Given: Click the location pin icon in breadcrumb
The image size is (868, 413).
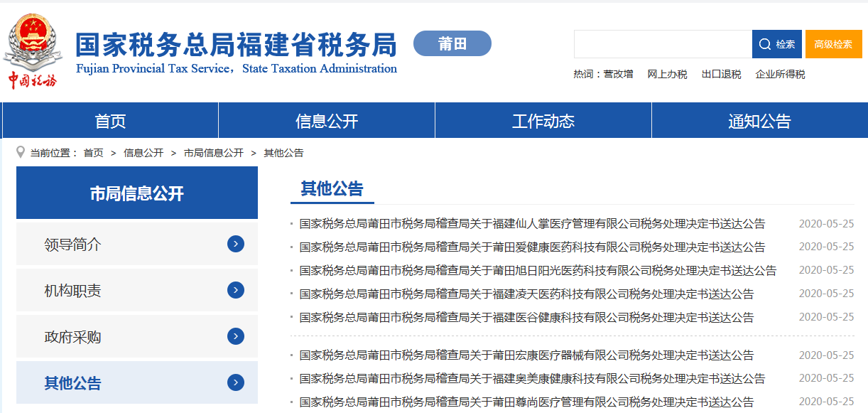Looking at the screenshot, I should click(x=21, y=152).
